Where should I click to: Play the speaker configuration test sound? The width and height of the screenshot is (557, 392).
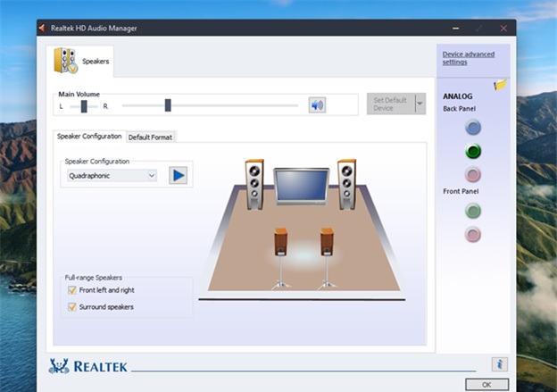pyautogui.click(x=178, y=175)
